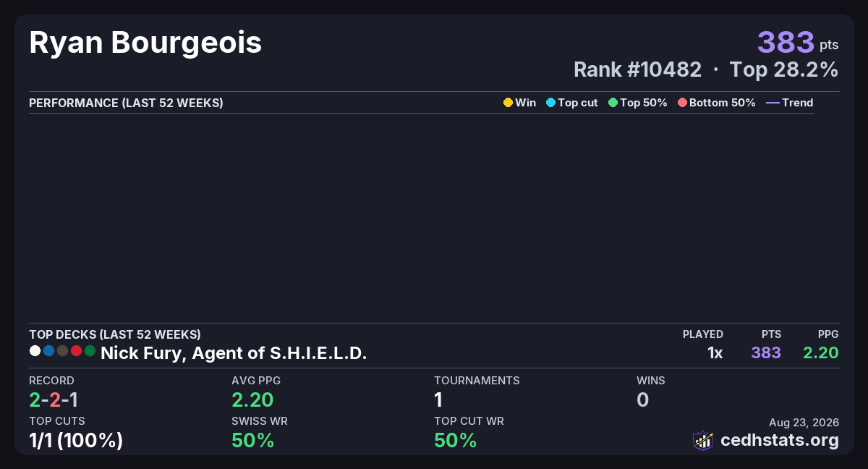This screenshot has height=469, width=868.
Task: Toggle the Trend line legend entry
Action: click(x=789, y=103)
